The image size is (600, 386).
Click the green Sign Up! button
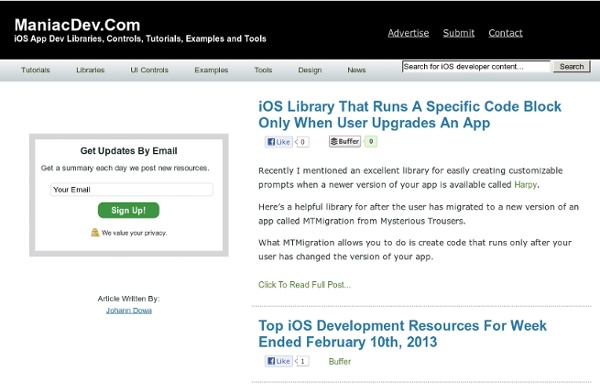pyautogui.click(x=129, y=210)
